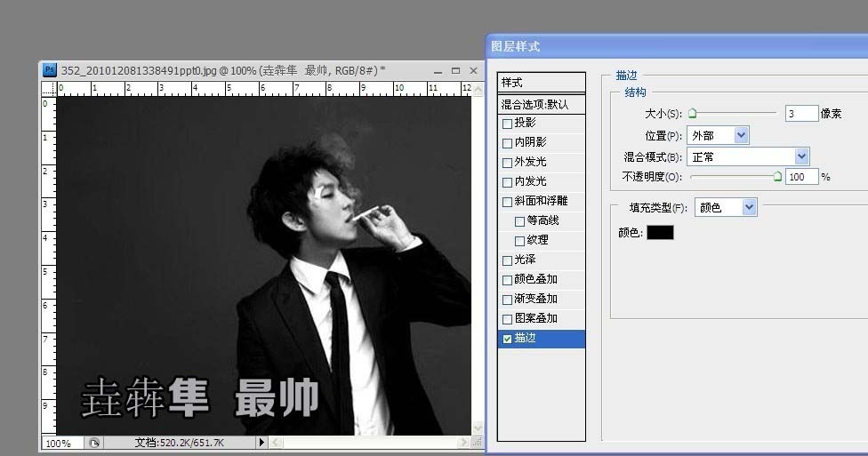Click the vertical scrollbar down arrow of document
868x456 pixels.
(x=477, y=428)
